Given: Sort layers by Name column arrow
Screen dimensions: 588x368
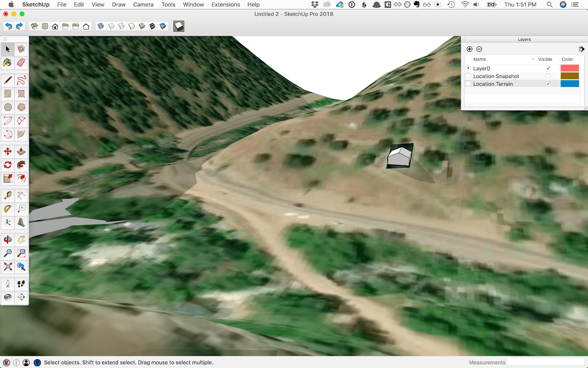Looking at the screenshot, I should point(533,59).
